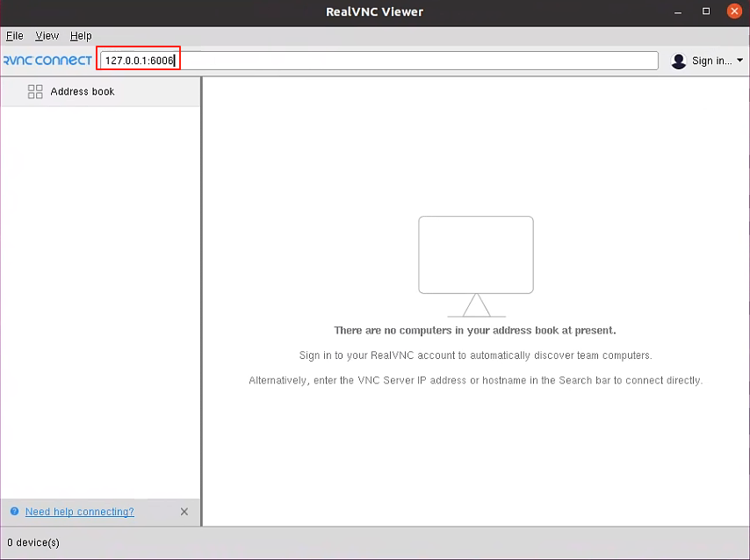Click the X icon on the help banner
Viewport: 750px width, 560px height.
click(x=184, y=512)
